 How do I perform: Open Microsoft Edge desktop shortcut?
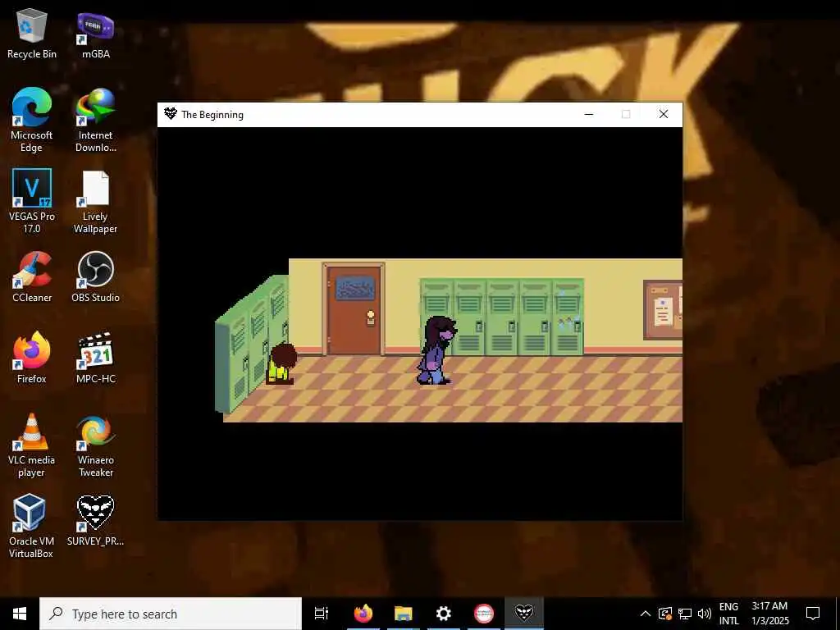[x=32, y=120]
